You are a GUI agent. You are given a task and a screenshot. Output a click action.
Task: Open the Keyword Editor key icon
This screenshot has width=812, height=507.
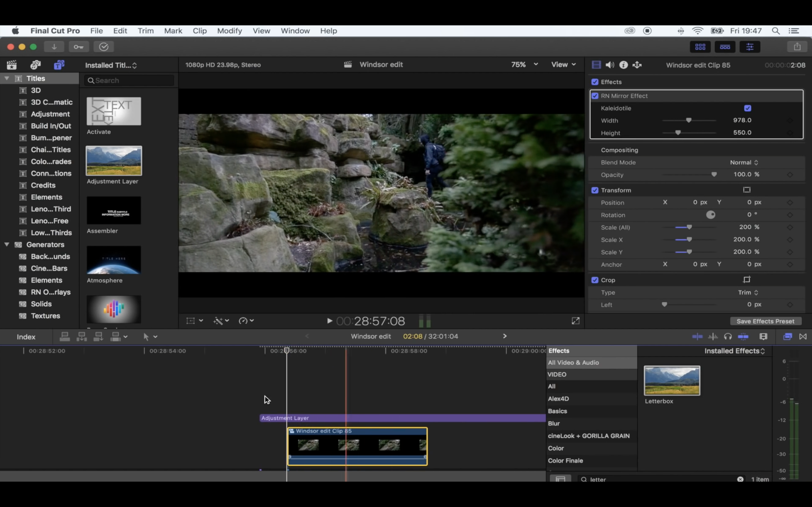point(79,47)
